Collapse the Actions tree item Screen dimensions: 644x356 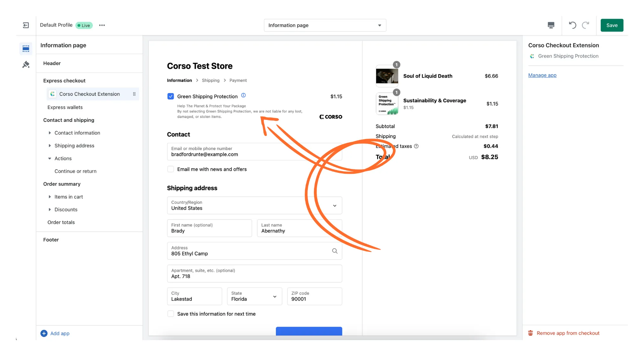click(50, 158)
